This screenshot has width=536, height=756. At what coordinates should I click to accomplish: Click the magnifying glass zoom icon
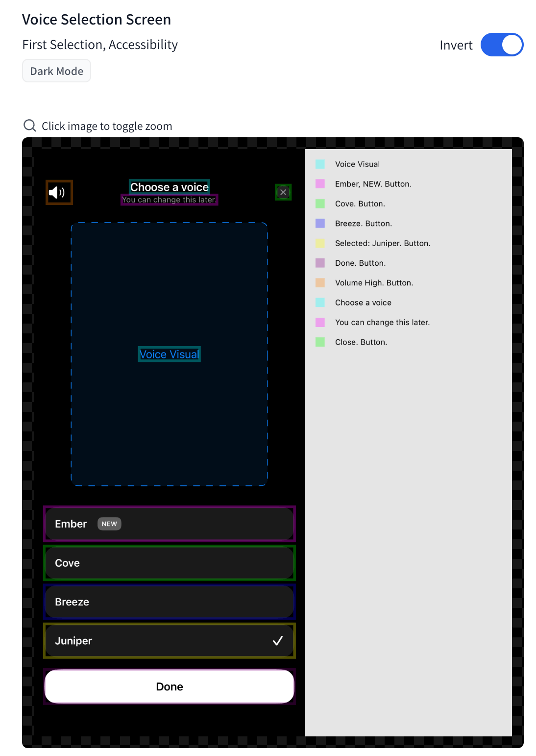click(x=29, y=126)
